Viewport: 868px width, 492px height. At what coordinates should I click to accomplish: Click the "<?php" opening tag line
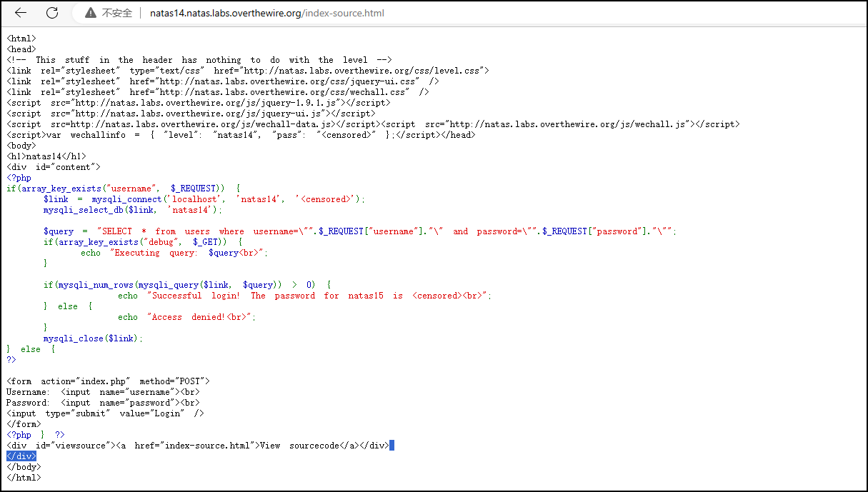[x=19, y=178]
